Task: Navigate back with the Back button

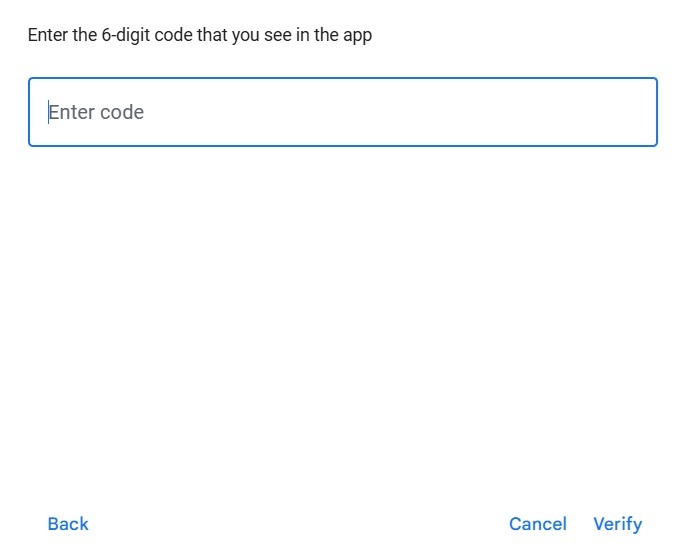Action: pyautogui.click(x=68, y=524)
